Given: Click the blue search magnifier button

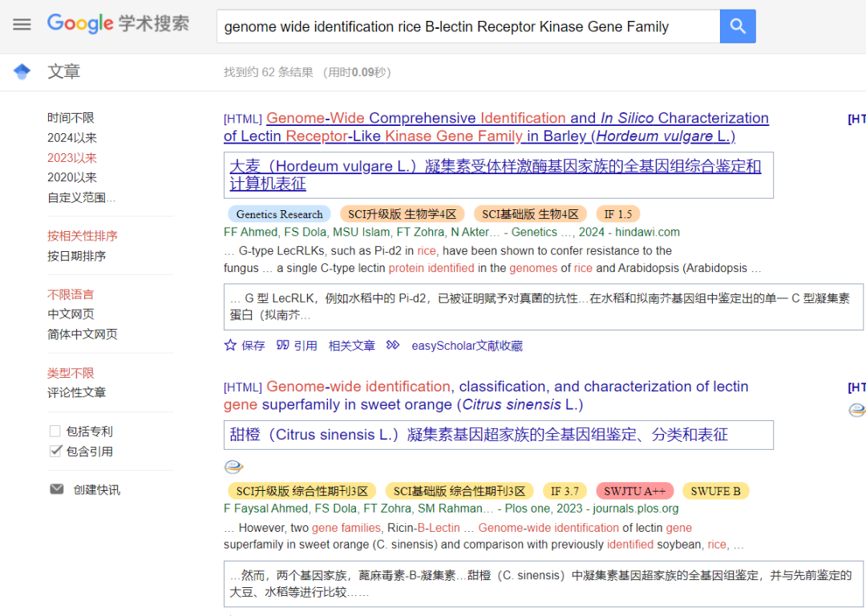Looking at the screenshot, I should point(738,26).
